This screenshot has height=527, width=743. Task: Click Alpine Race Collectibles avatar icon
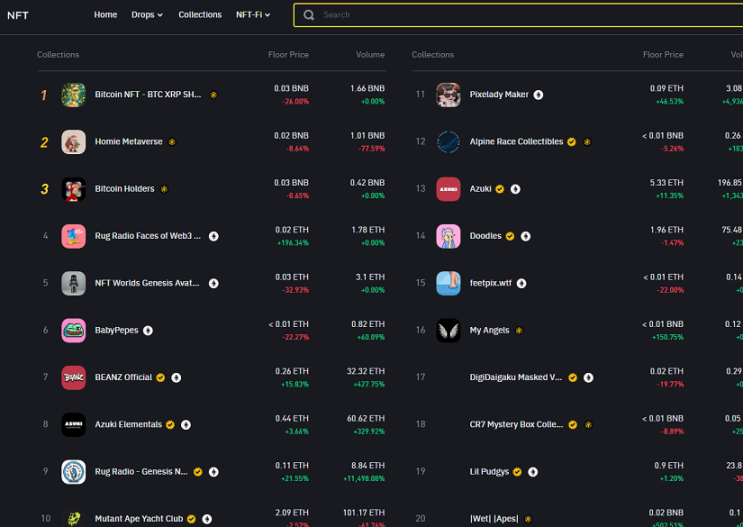click(448, 142)
